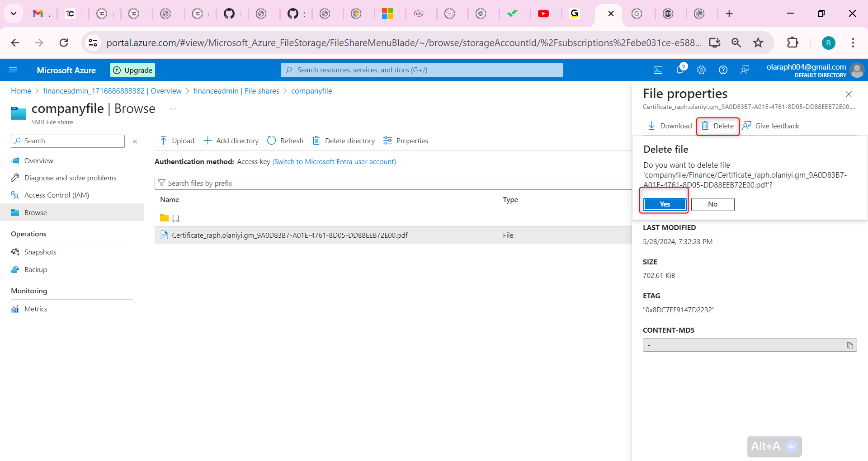The height and width of the screenshot is (461, 868).
Task: Switch to the YouTube tab
Action: point(543,14)
